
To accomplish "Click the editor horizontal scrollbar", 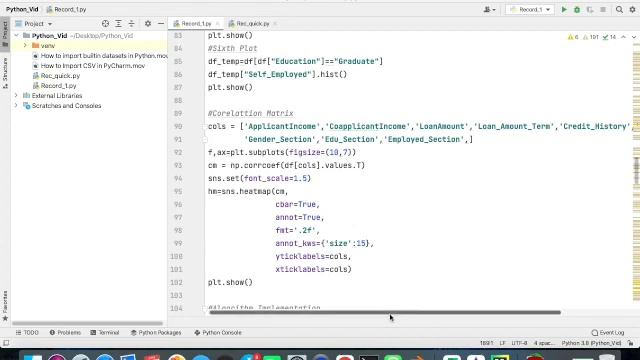I will point(385,313).
